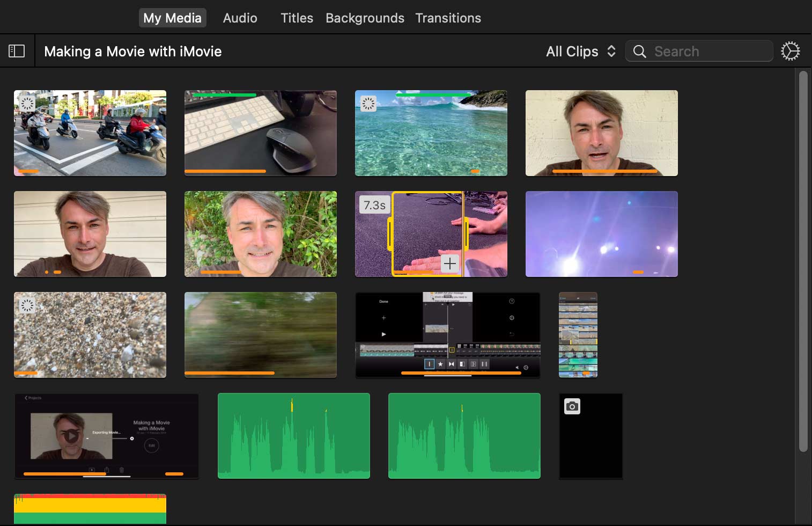Click the loading spinner on the scooter clip
This screenshot has height=526, width=812.
[x=27, y=104]
